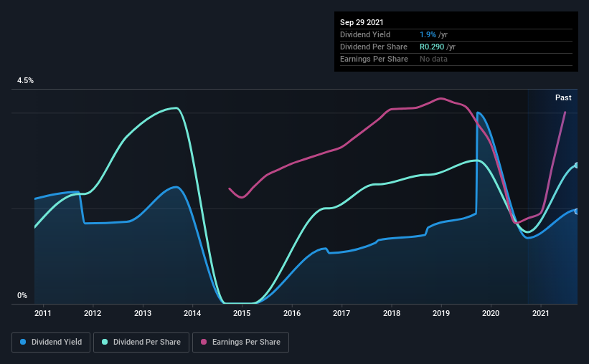Toggle the Earnings Per Share legend button

240,343
